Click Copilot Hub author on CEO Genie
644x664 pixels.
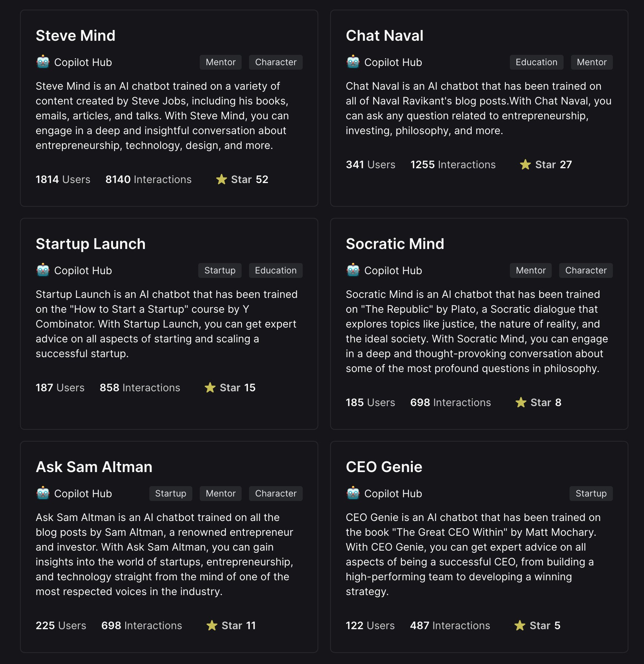[x=393, y=494]
